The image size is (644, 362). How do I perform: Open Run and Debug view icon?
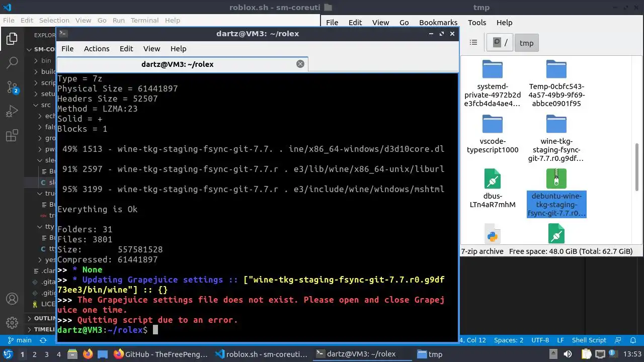click(12, 111)
